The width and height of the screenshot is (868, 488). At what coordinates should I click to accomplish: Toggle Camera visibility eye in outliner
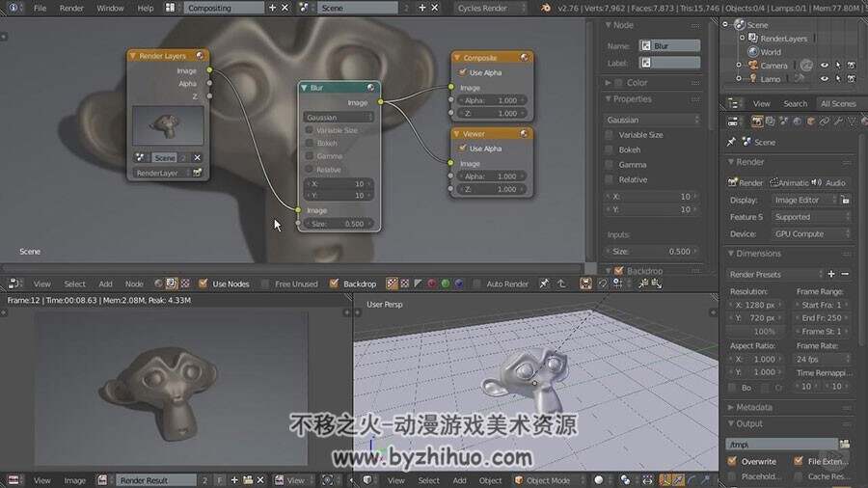(825, 66)
